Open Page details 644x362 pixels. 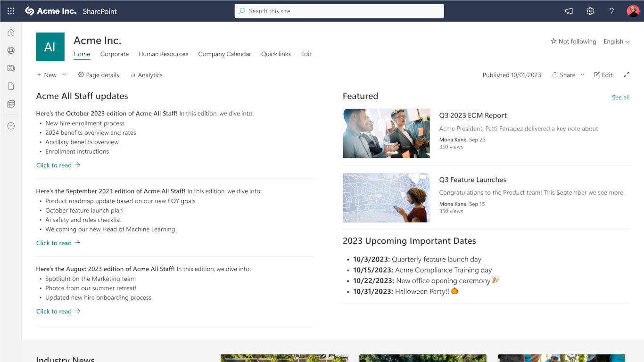point(99,75)
